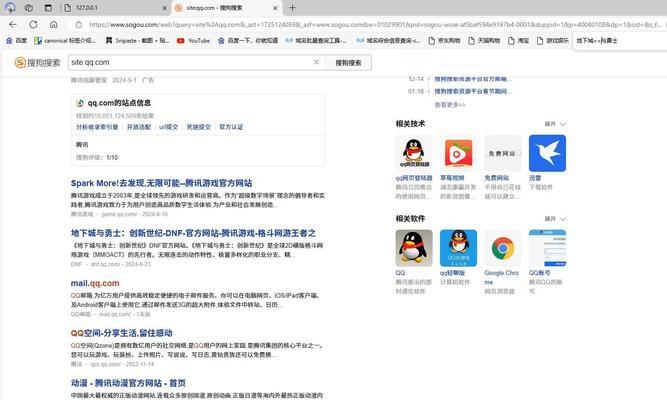Screen dimensions: 667x400
Task: Reload the page with refresh icon
Action: [x=33, y=25]
